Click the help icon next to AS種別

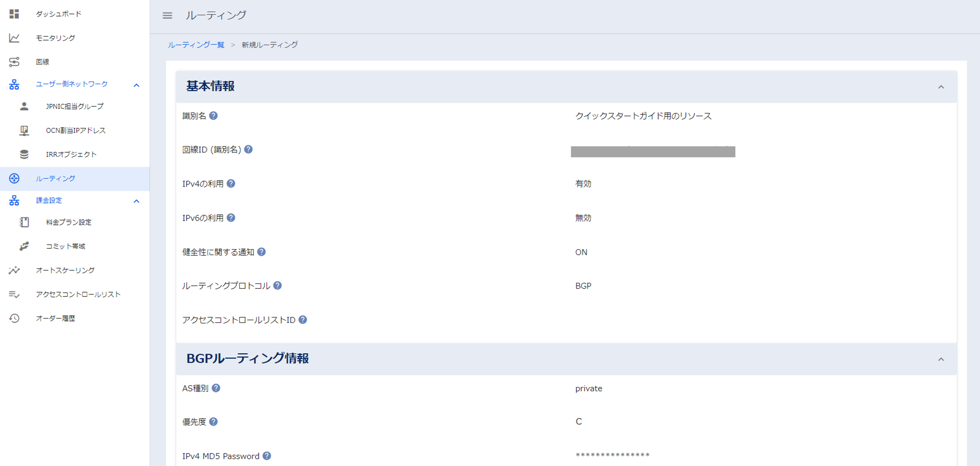(x=216, y=388)
